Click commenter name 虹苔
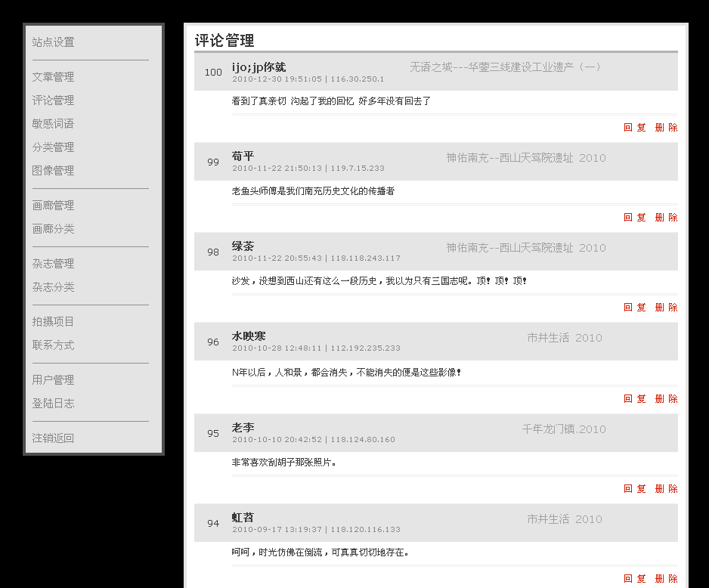The height and width of the screenshot is (588, 709). 243,518
